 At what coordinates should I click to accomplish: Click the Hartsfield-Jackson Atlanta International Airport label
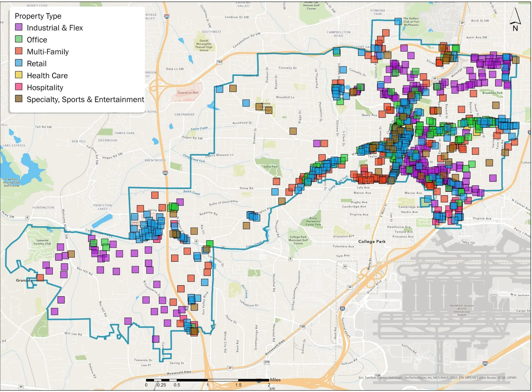coord(462,310)
